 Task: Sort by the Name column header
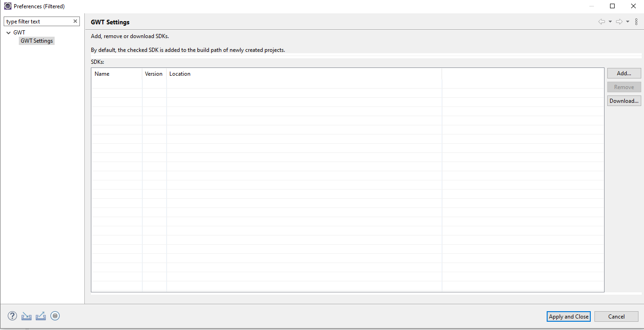(117, 74)
